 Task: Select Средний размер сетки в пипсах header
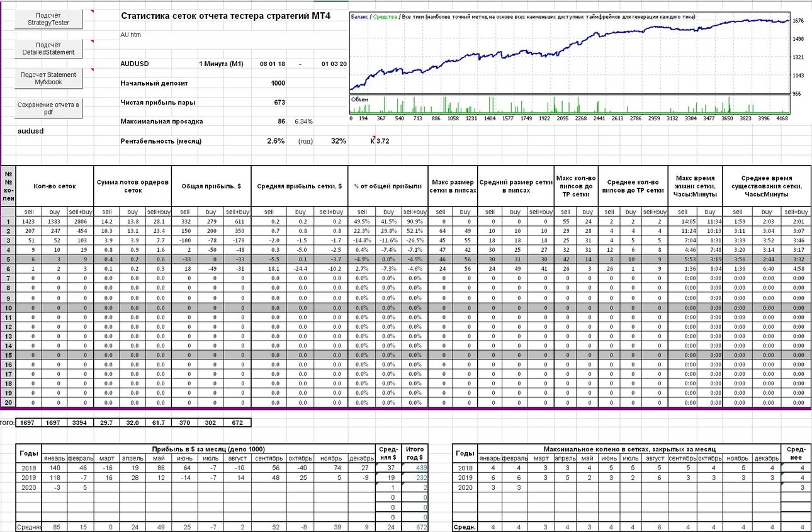[516, 186]
